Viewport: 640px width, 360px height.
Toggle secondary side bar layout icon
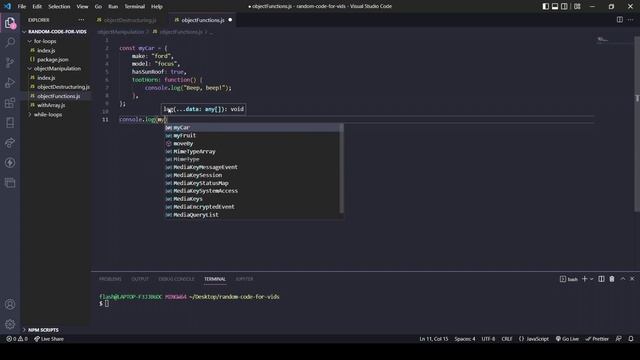[x=564, y=7]
